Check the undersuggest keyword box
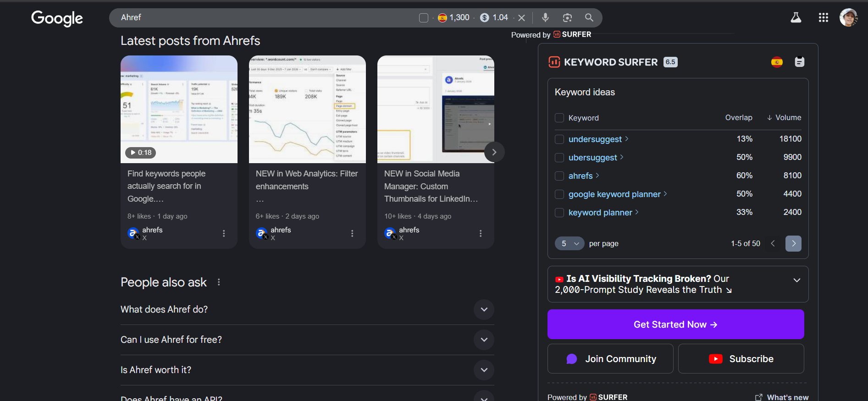The height and width of the screenshot is (401, 868). coord(559,139)
